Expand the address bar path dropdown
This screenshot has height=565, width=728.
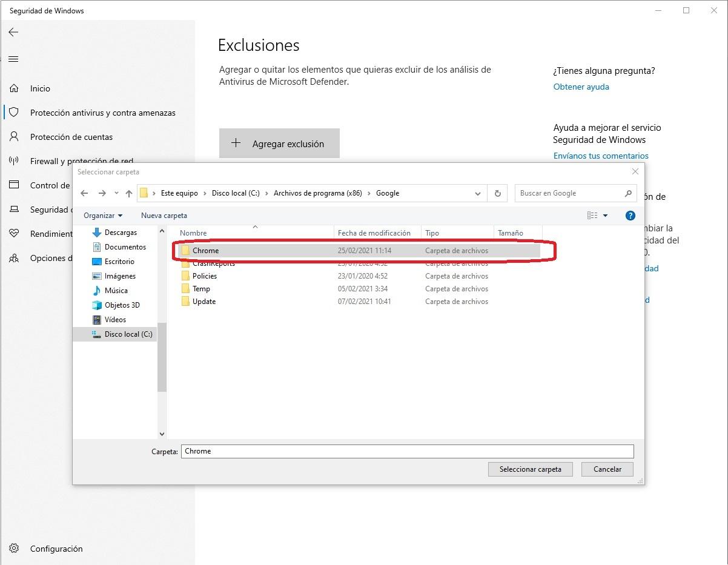(x=478, y=193)
